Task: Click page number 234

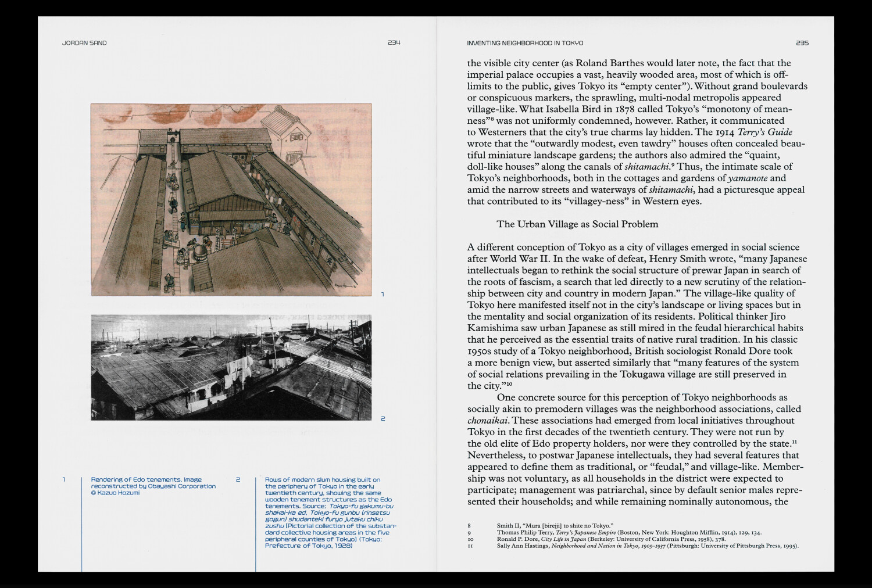Action: [394, 43]
